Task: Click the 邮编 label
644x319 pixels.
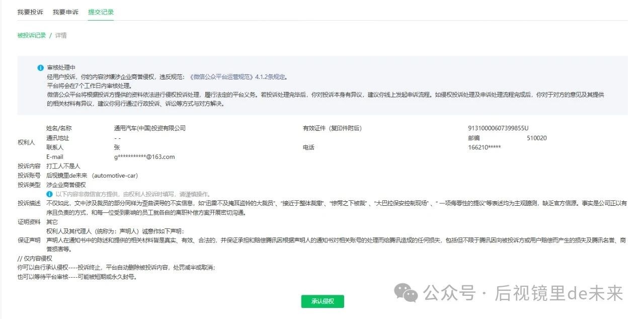Action: click(x=474, y=138)
